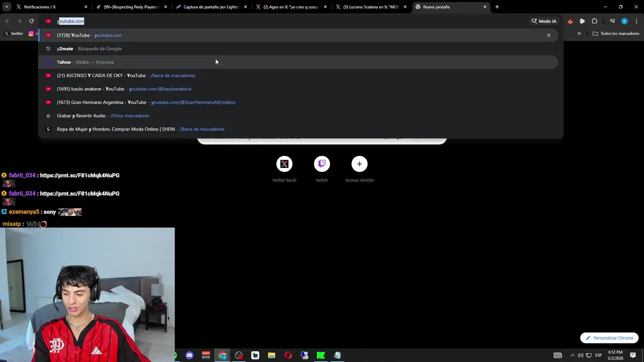Select the SHEIN Ropa de Mujer suggestion

point(299,129)
